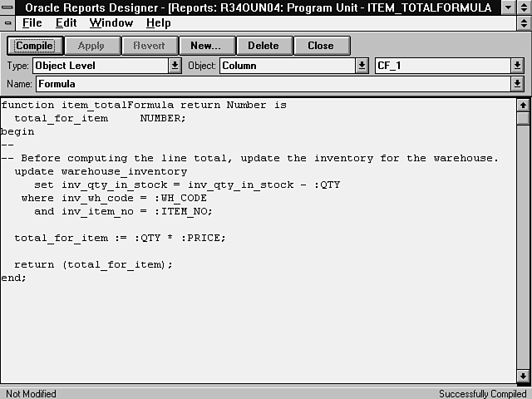Click the vertical scrollbar thumb
Screen dimensions: 532x399
point(523,118)
